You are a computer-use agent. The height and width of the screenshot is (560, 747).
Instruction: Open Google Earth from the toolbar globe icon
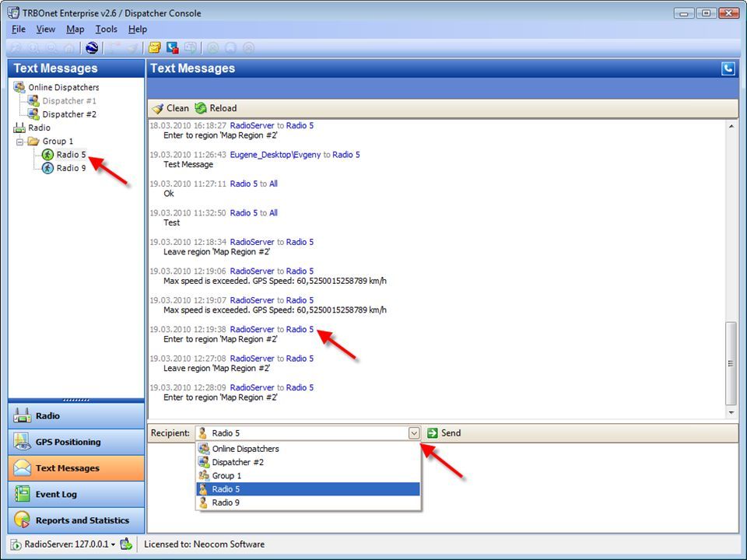(92, 47)
